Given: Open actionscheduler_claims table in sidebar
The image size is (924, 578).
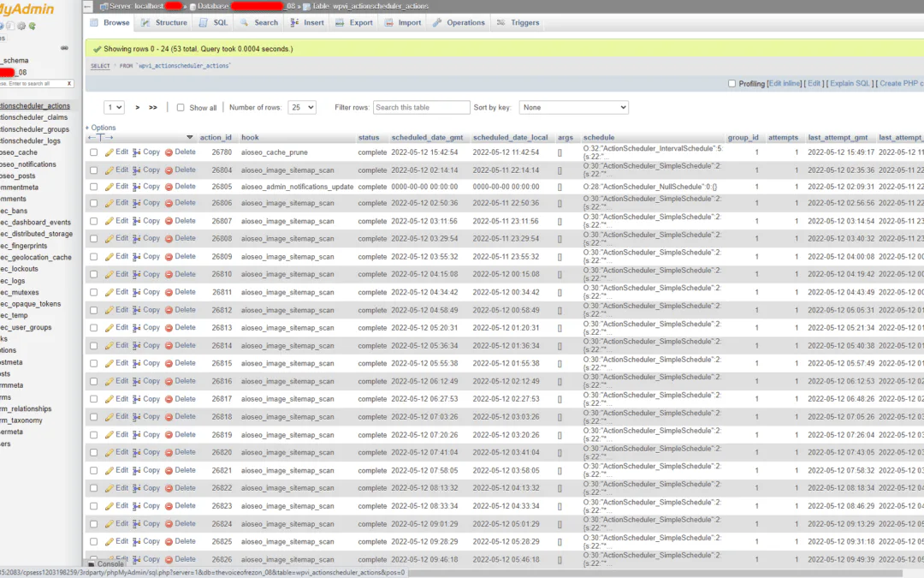Looking at the screenshot, I should [34, 117].
